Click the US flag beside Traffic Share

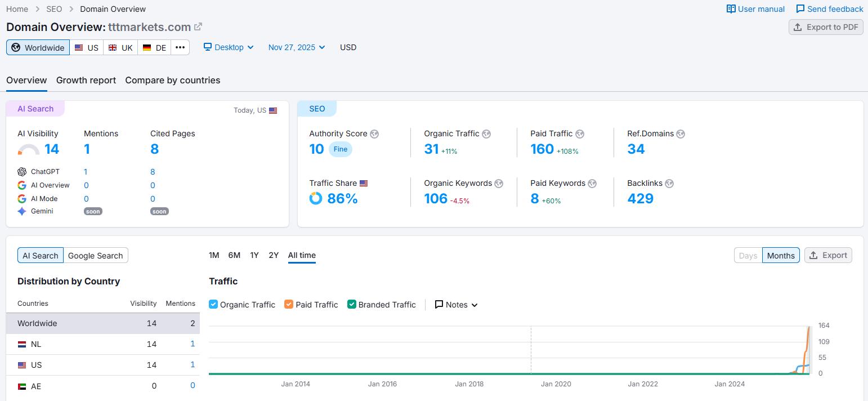[364, 184]
